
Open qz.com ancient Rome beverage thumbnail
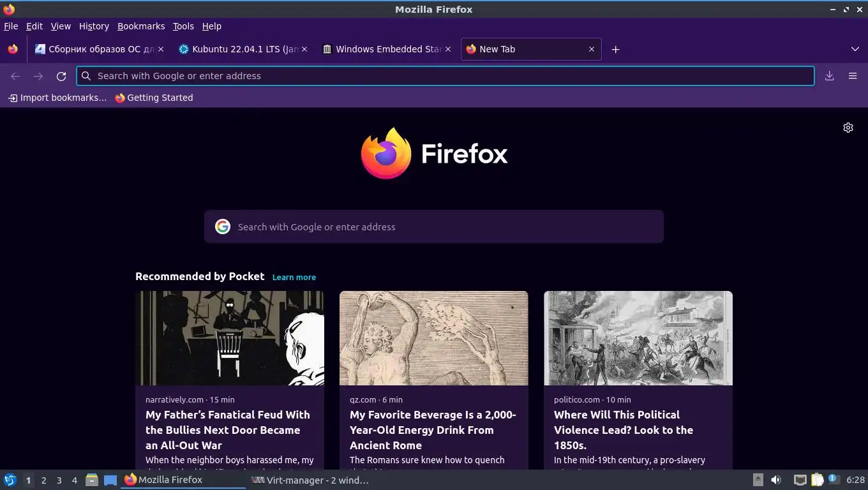pos(434,338)
